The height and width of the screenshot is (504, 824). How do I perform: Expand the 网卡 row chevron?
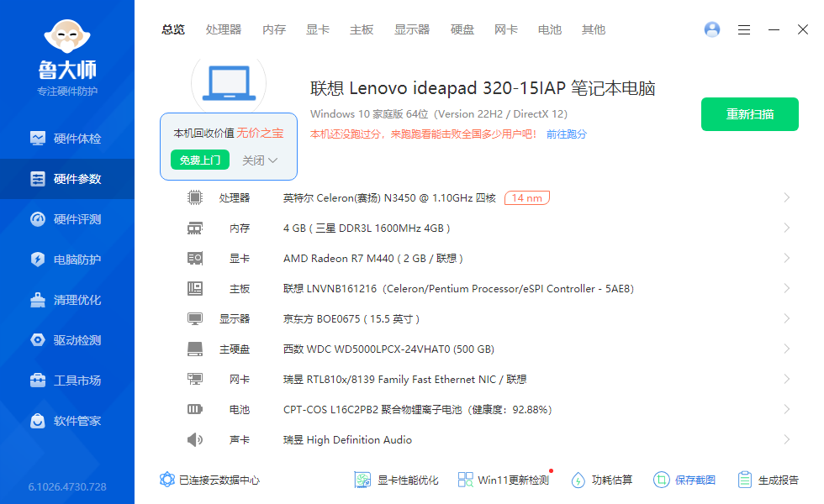click(x=787, y=379)
